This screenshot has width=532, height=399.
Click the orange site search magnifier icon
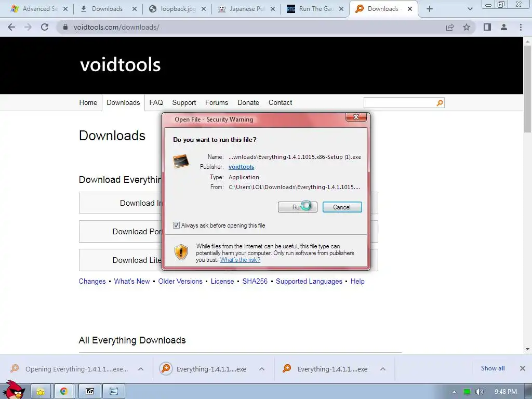tap(440, 103)
